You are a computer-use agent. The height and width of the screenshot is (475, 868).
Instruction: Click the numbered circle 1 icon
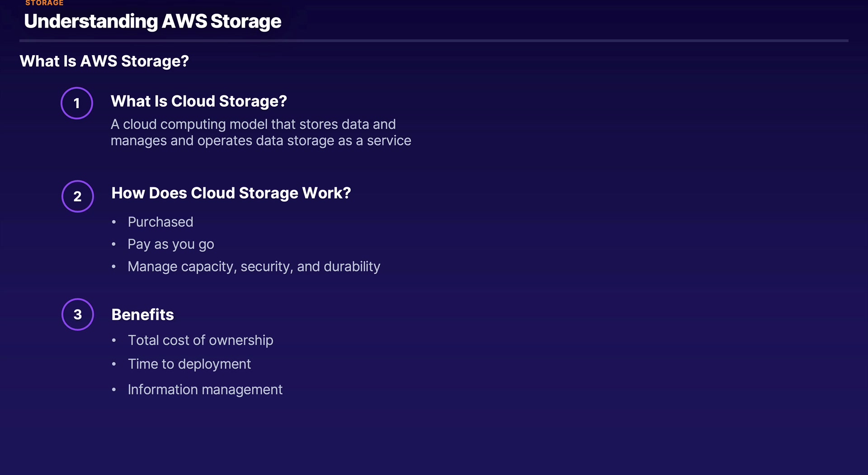pos(77,103)
